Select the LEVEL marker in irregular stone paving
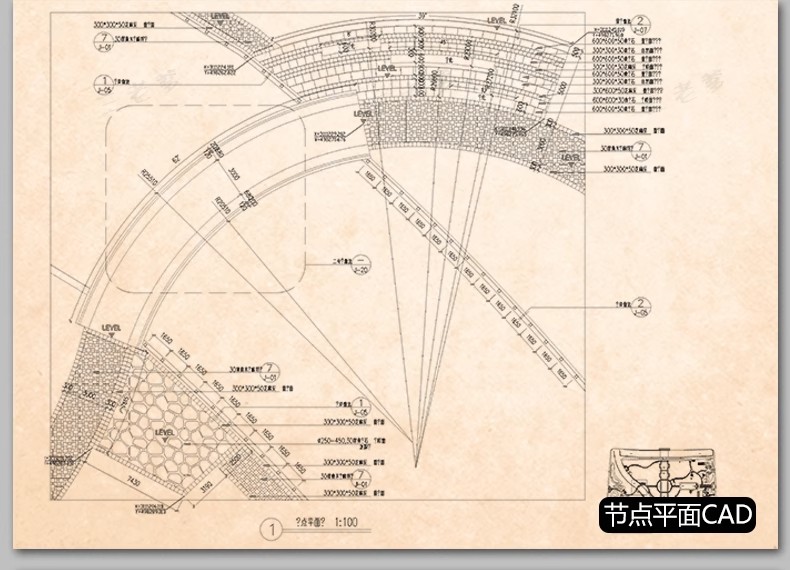790x570 pixels. point(165,431)
